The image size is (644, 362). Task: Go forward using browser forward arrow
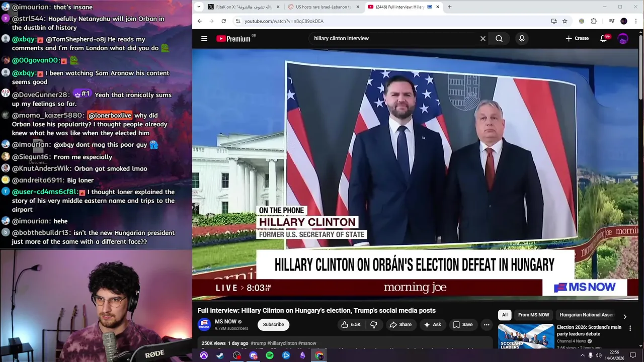pyautogui.click(x=211, y=21)
